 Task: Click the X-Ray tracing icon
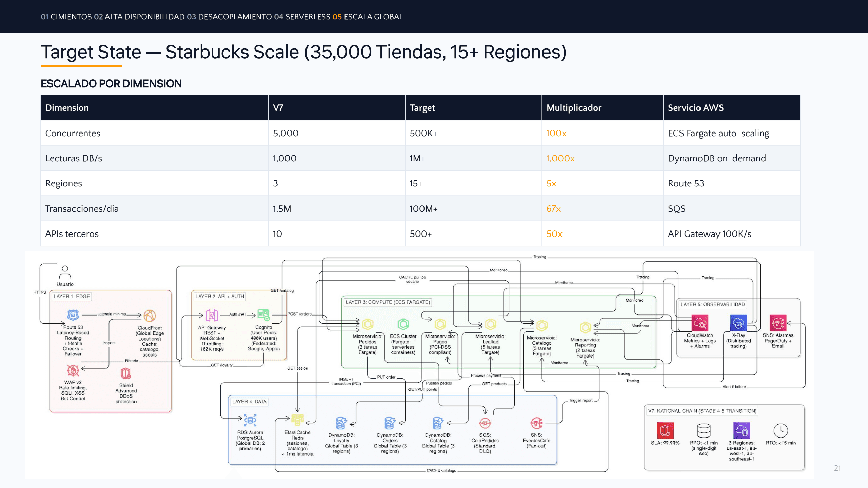click(x=738, y=323)
